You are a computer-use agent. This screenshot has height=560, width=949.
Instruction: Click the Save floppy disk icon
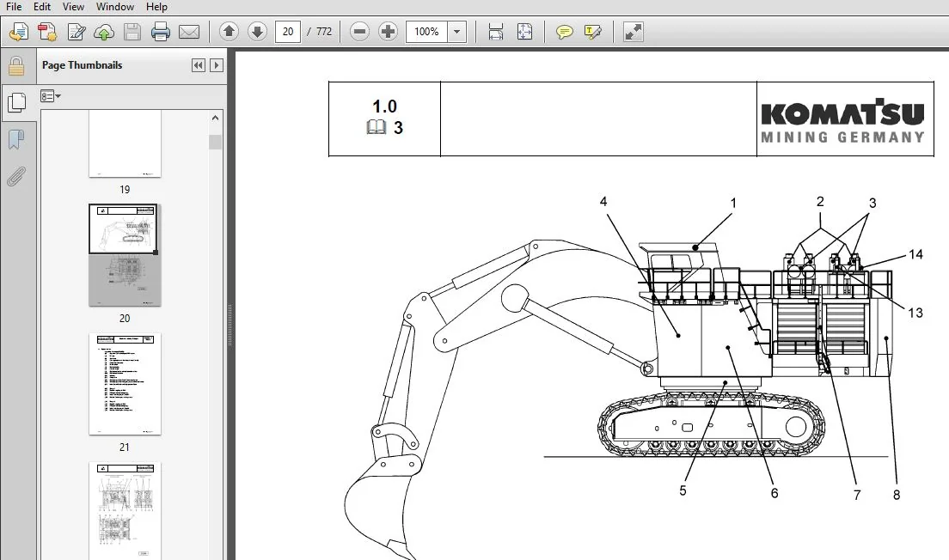pyautogui.click(x=132, y=32)
